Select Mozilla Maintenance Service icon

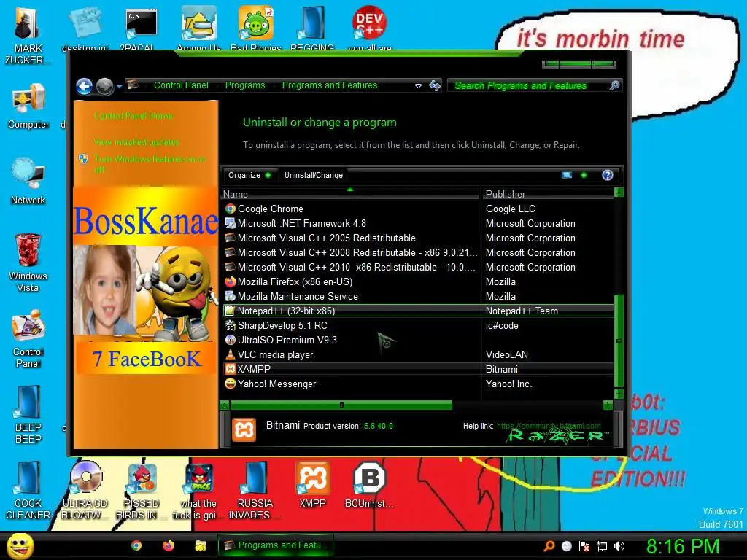[x=230, y=296]
